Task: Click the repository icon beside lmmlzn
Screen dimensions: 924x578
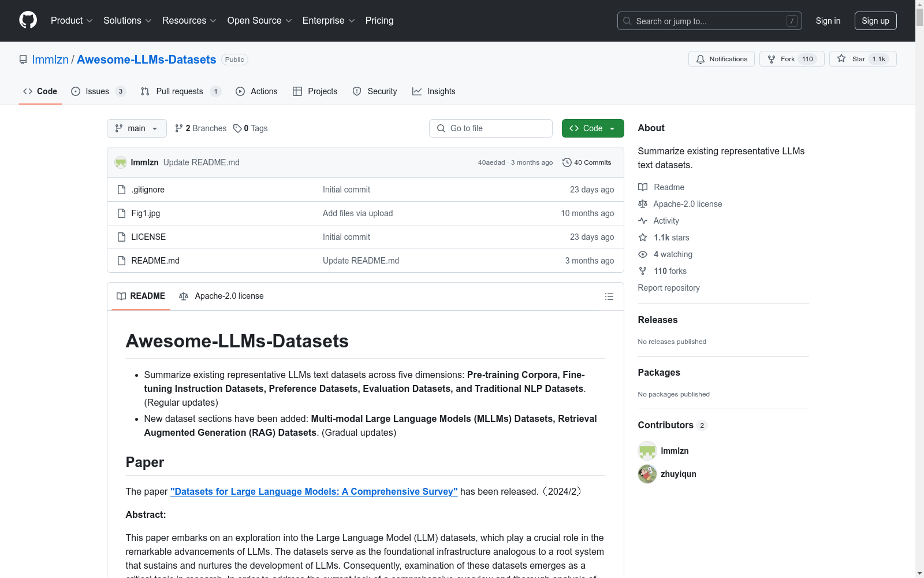Action: 23,60
